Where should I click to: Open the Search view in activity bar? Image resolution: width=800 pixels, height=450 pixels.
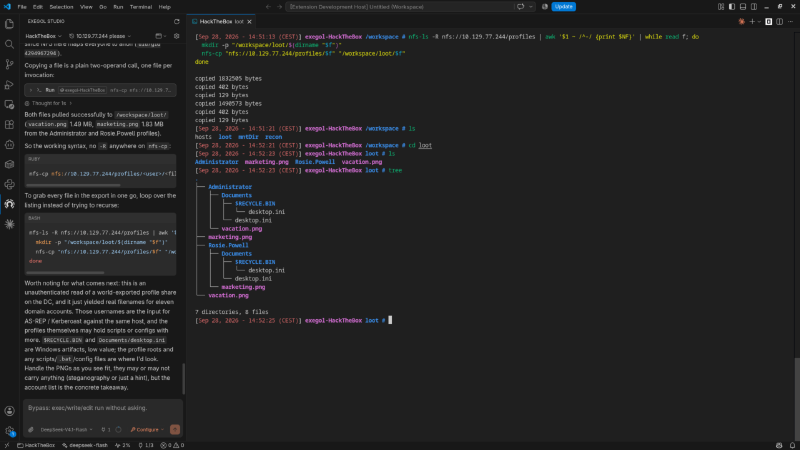tap(9, 44)
